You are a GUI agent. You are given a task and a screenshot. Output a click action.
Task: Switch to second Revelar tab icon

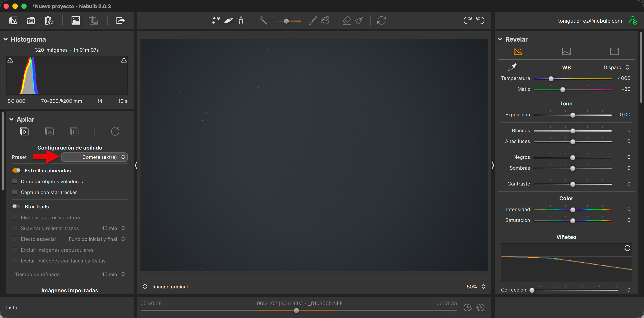point(566,51)
